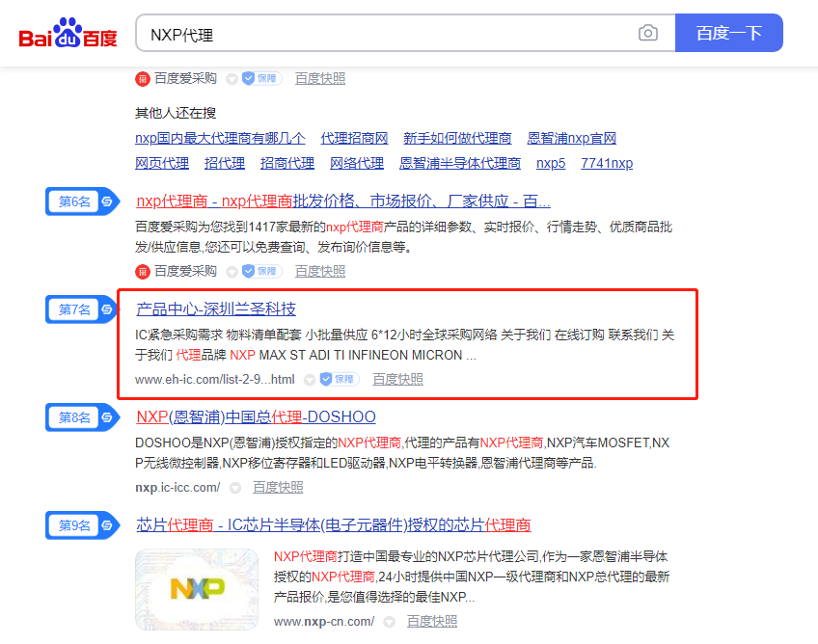The width and height of the screenshot is (818, 644).
Task: Open 芯片代理商 IC芯片半导体 result title
Action: (334, 525)
